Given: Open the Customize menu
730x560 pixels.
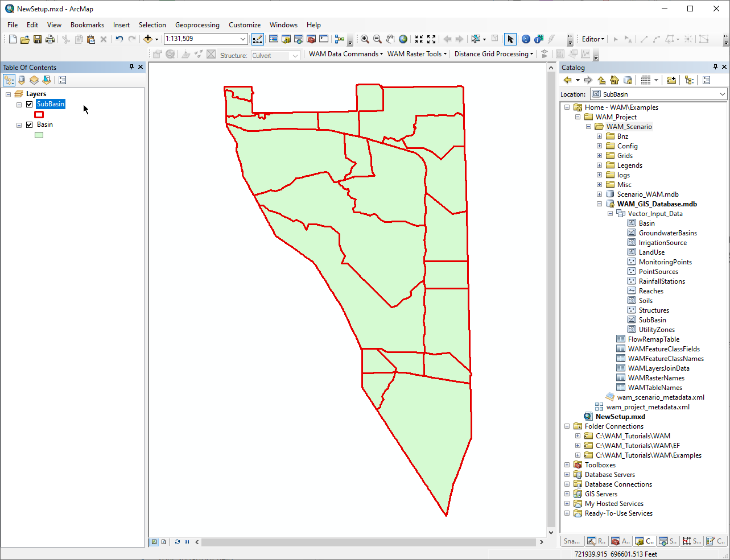Looking at the screenshot, I should tap(245, 25).
